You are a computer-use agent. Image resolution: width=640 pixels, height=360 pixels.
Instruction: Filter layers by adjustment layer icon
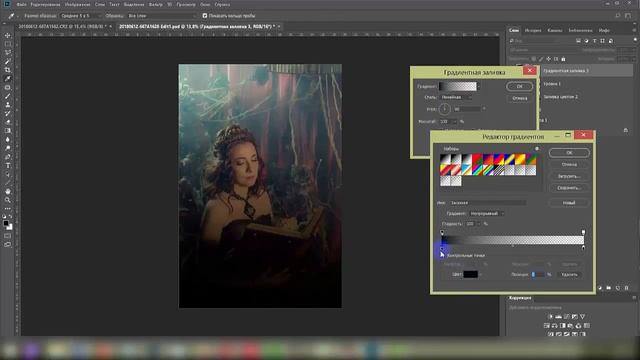point(587,41)
